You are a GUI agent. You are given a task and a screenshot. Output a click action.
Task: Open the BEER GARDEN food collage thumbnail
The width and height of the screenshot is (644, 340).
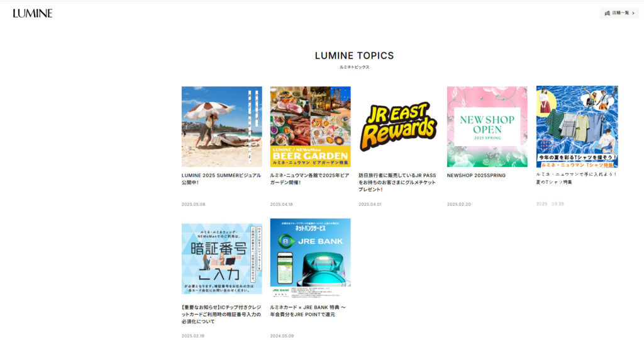tap(311, 127)
